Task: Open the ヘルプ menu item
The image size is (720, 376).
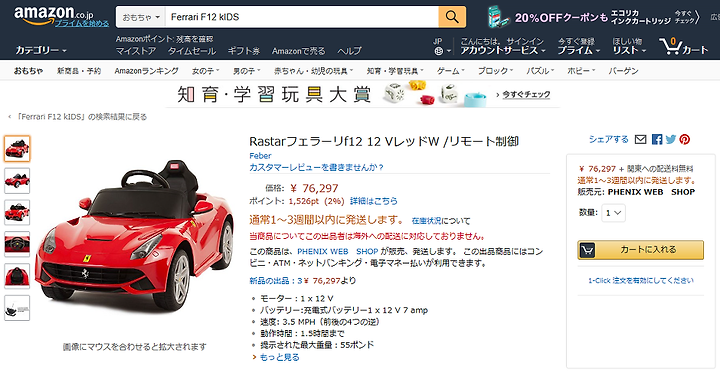Action: [349, 51]
